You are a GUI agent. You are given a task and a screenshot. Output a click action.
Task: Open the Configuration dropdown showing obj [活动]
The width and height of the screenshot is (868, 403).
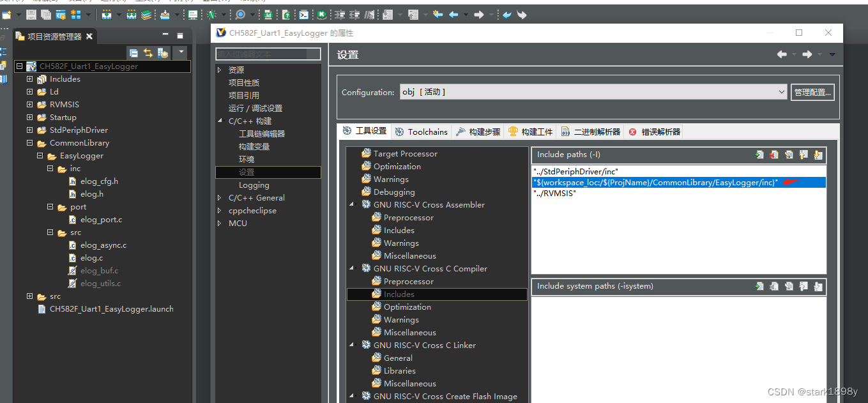[x=782, y=91]
